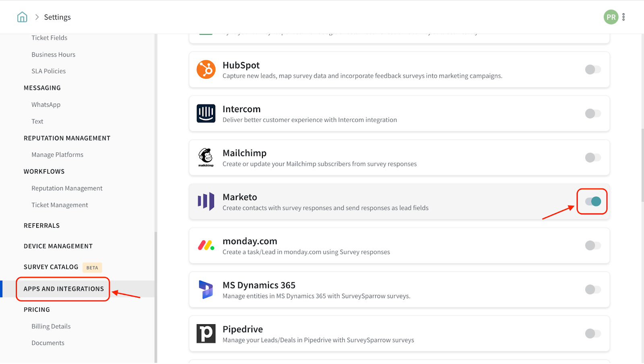This screenshot has width=644, height=364.
Task: Click the Marketo bars logo
Action: pos(206,201)
